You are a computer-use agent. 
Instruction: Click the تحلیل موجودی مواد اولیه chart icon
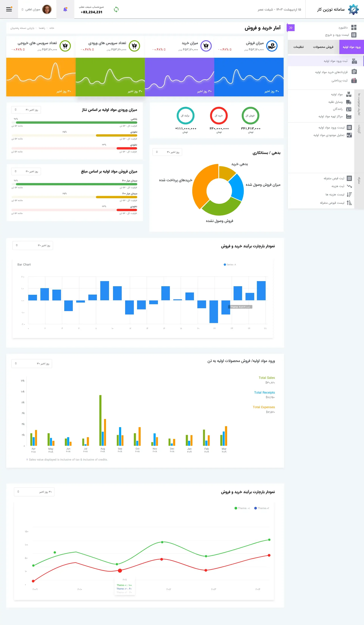click(349, 135)
